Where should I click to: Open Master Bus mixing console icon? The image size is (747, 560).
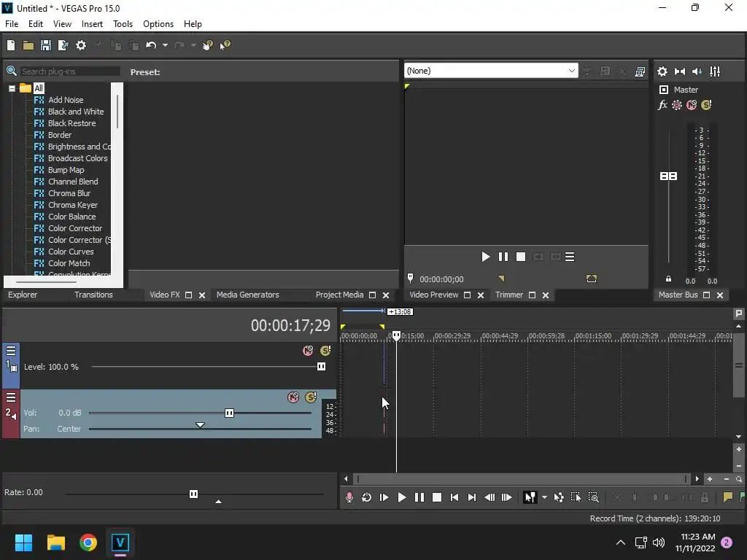click(715, 71)
